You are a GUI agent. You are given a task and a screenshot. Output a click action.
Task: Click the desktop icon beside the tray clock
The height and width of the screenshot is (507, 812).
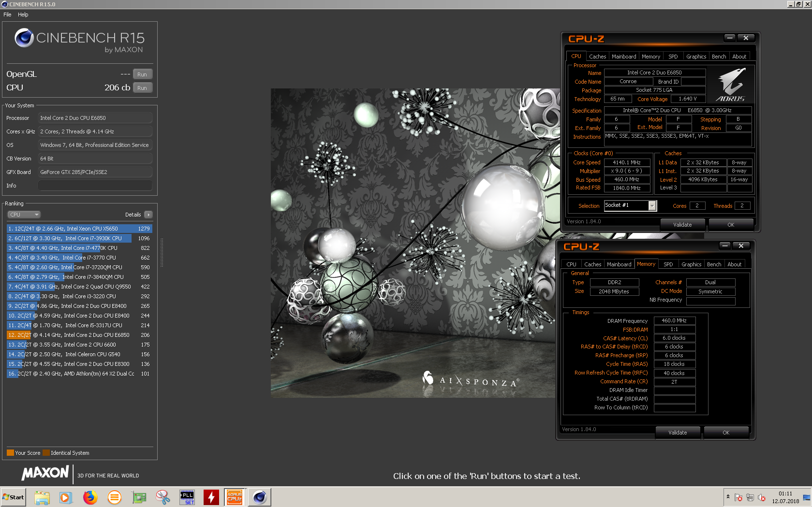[x=807, y=497]
